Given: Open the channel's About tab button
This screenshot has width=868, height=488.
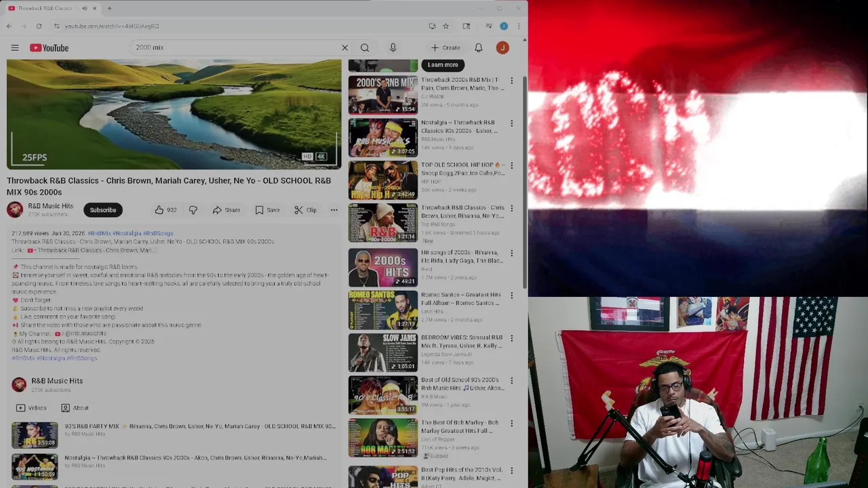Looking at the screenshot, I should point(75,408).
